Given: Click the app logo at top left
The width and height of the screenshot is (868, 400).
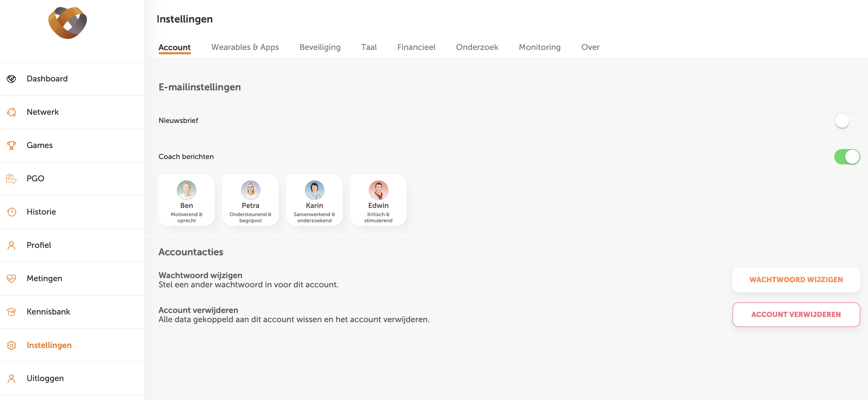Looking at the screenshot, I should [x=68, y=23].
